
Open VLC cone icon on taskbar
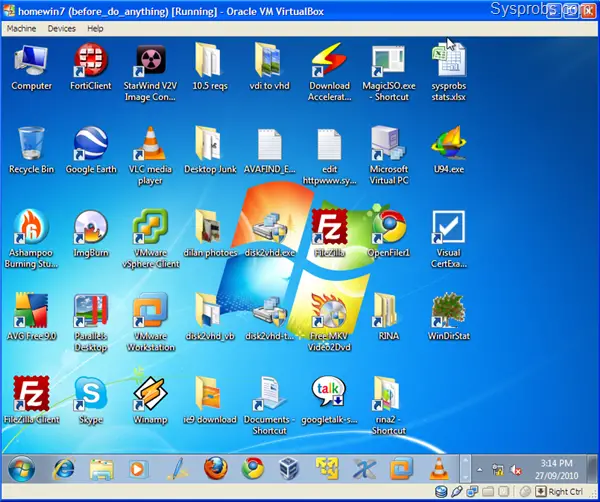point(439,469)
